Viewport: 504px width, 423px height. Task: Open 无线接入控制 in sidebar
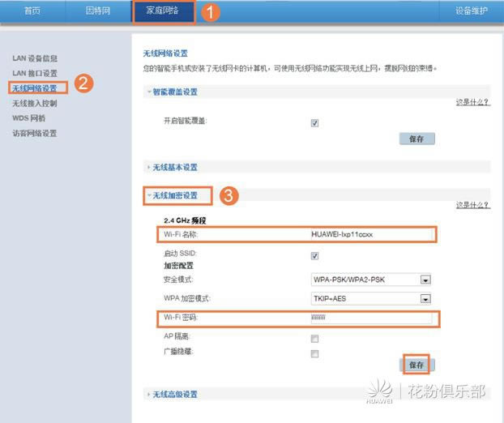(x=35, y=104)
